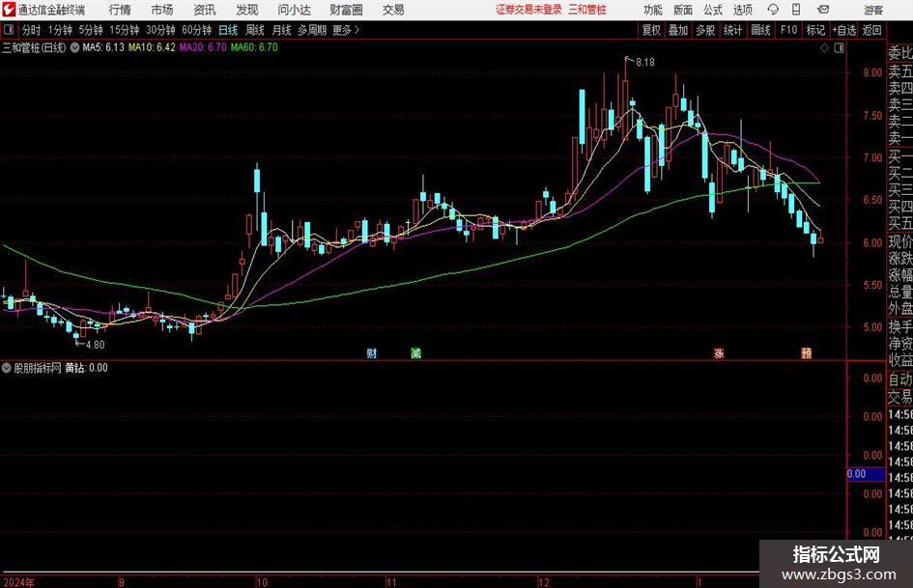
Task: Open the 资讯 menu
Action: 205,10
